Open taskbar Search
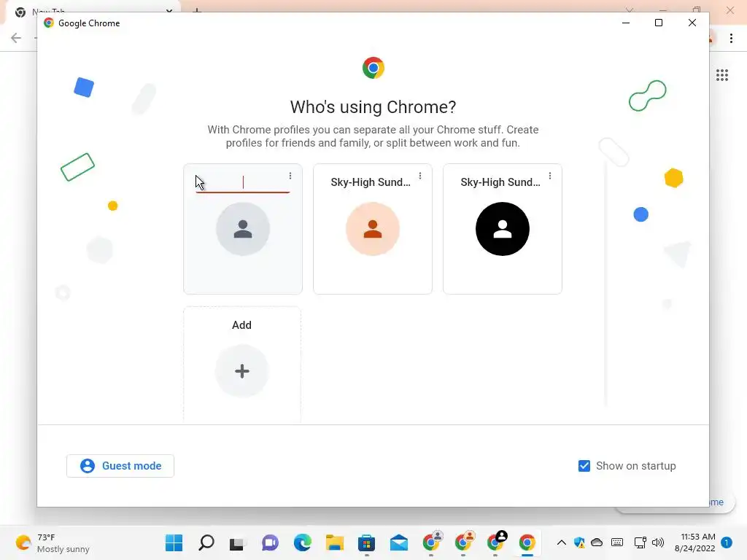Screen dimensions: 747x560 coord(206,542)
